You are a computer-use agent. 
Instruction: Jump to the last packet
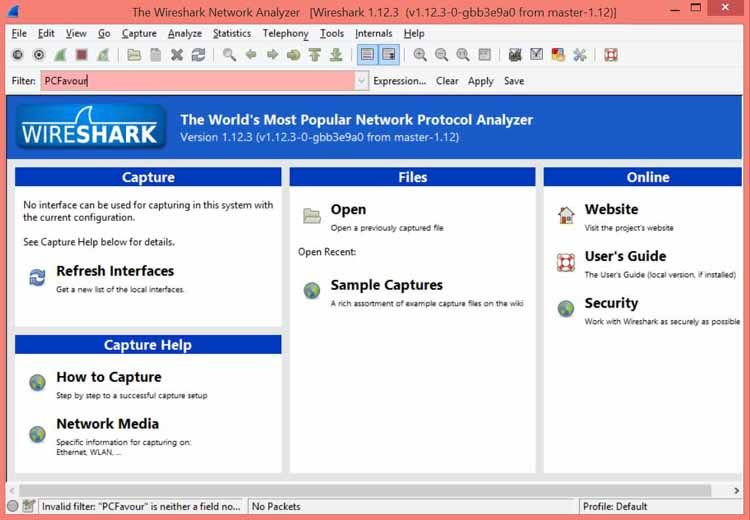click(336, 55)
